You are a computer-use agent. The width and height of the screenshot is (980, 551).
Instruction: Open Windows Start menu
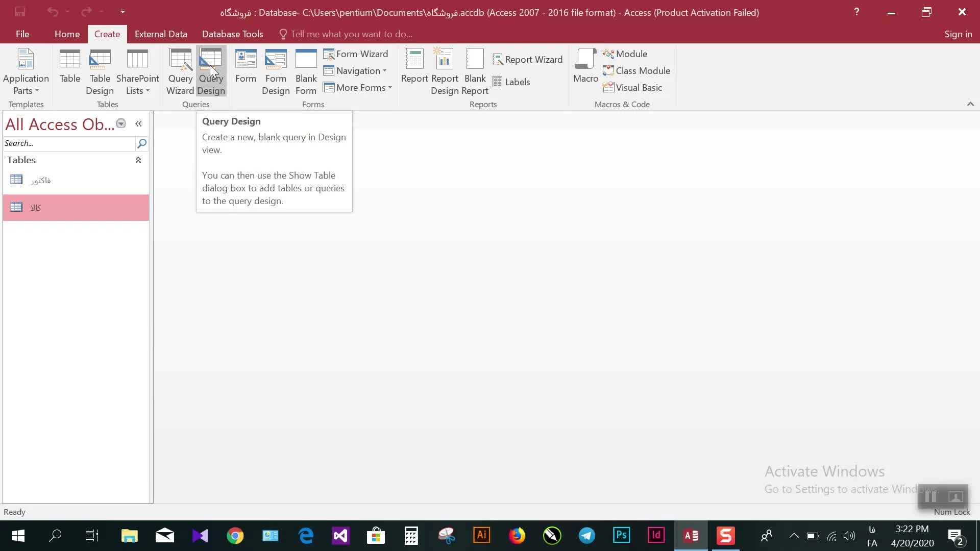pyautogui.click(x=18, y=536)
